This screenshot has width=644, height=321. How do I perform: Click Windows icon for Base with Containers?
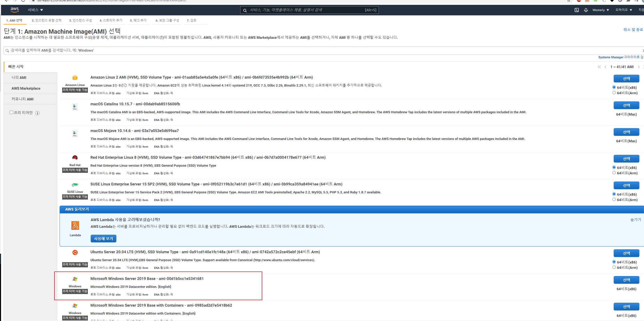point(75,306)
